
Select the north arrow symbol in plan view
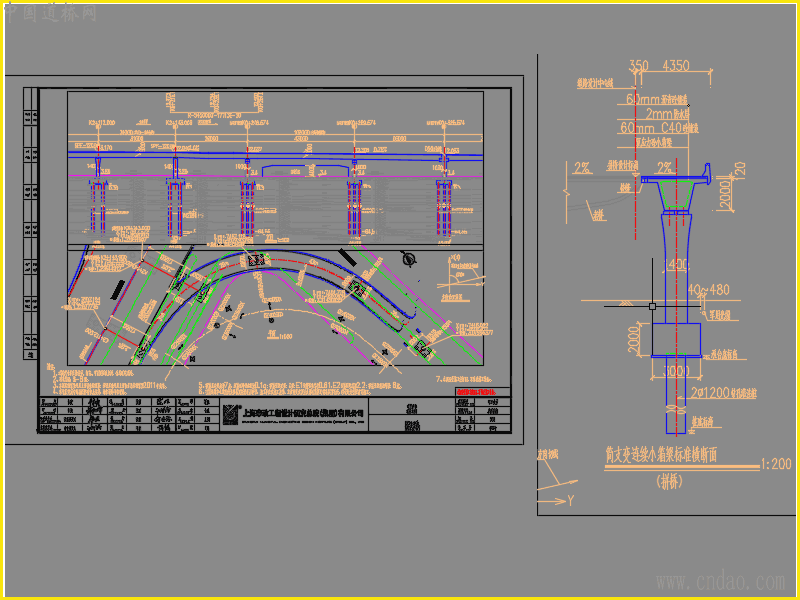(409, 258)
